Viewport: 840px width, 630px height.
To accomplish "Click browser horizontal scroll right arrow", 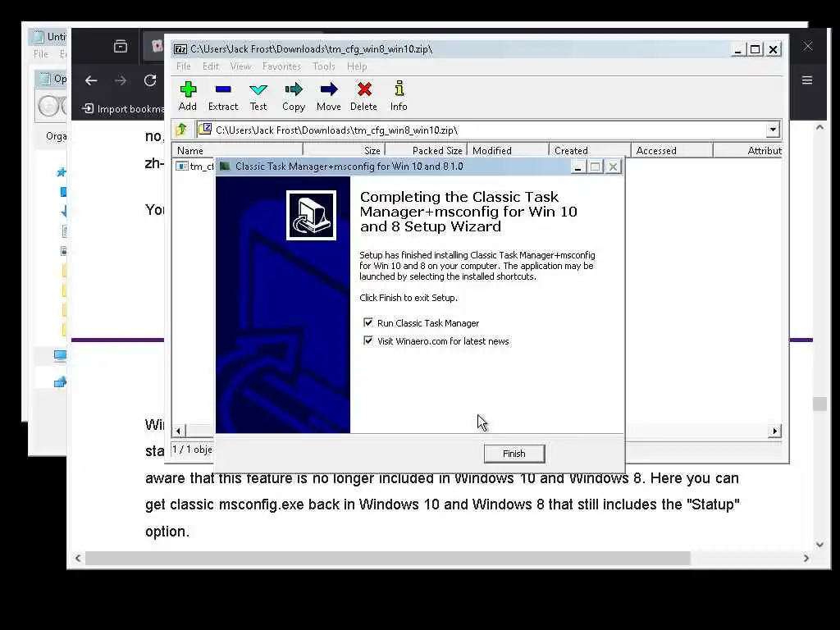I will click(806, 558).
